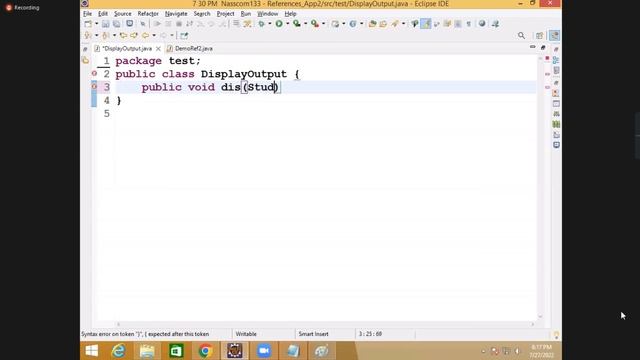Click the Open Task icon
This screenshot has height=360, width=640.
tap(383, 24)
